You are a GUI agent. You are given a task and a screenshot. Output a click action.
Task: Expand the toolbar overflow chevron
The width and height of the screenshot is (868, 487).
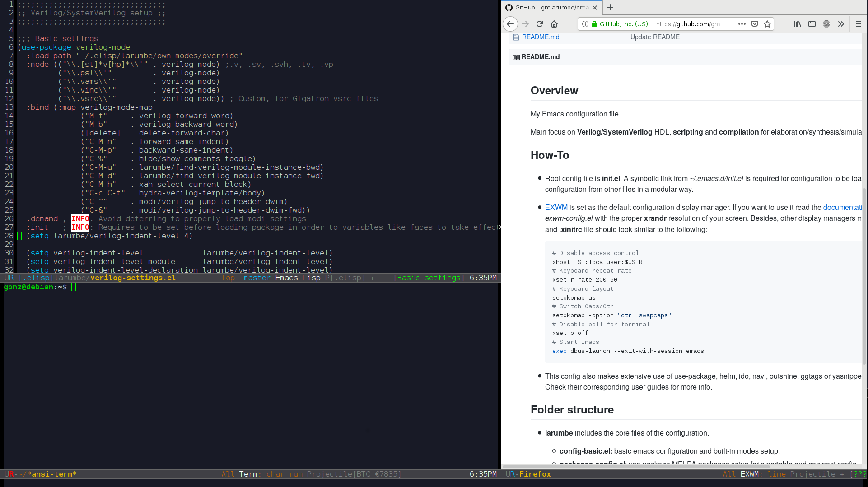click(x=841, y=24)
